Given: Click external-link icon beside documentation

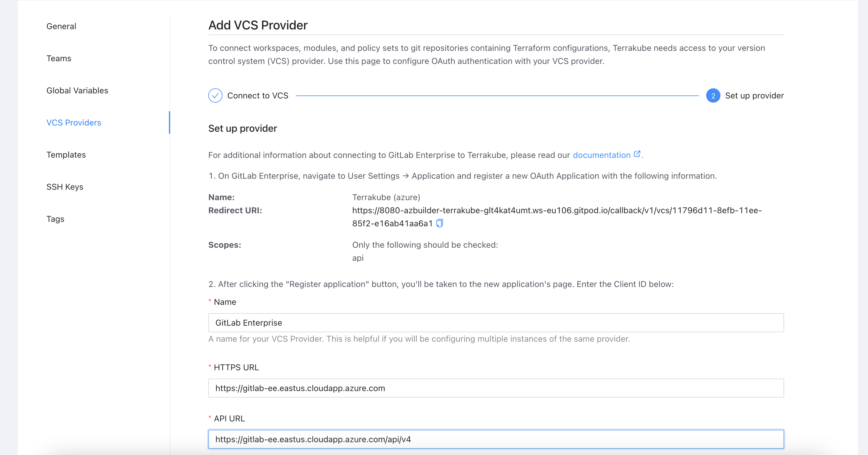Looking at the screenshot, I should [637, 154].
